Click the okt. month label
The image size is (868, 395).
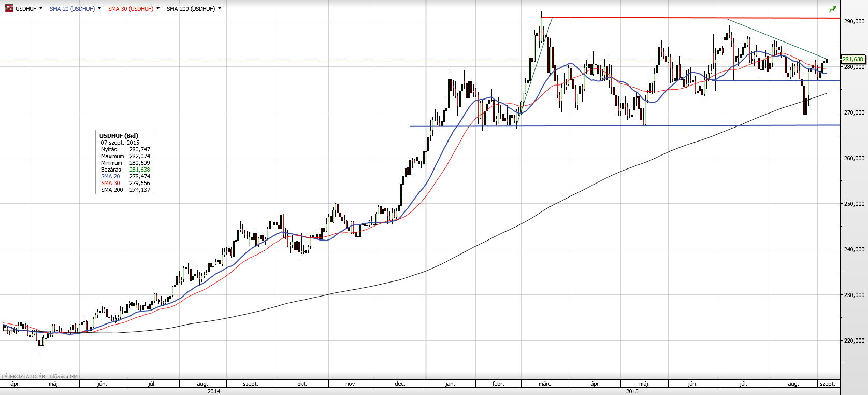point(302,384)
